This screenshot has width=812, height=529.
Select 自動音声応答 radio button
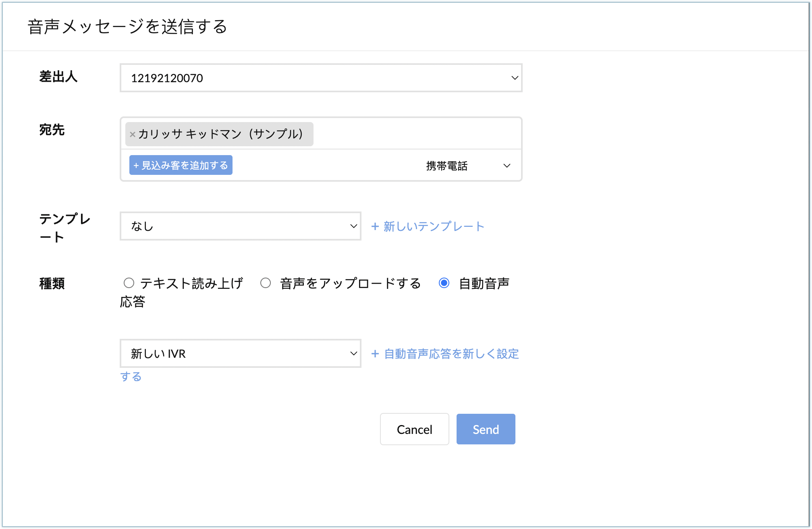444,283
